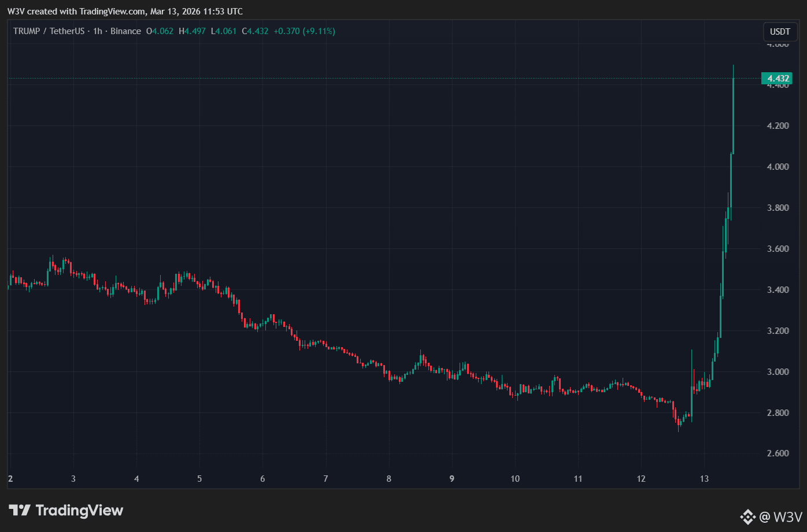Click the 4.200 price axis label
This screenshot has width=807, height=532.
[x=778, y=126]
